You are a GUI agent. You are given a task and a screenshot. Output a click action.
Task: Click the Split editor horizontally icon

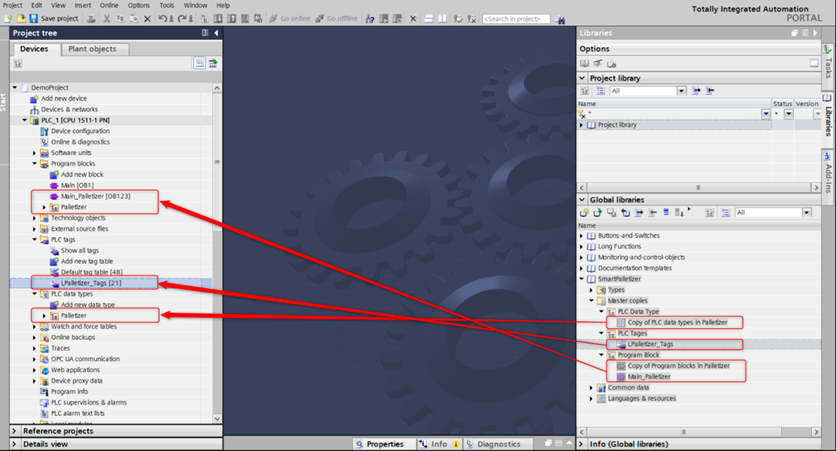pos(429,19)
